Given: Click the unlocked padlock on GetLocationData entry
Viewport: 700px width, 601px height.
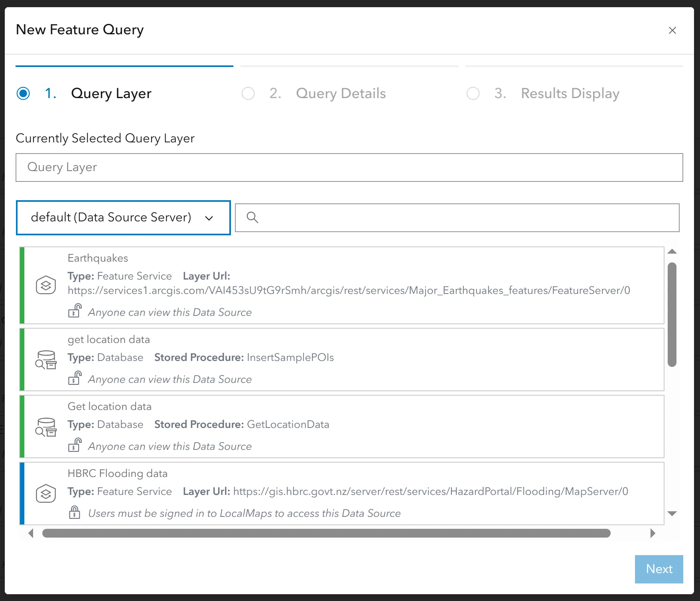Looking at the screenshot, I should point(75,445).
